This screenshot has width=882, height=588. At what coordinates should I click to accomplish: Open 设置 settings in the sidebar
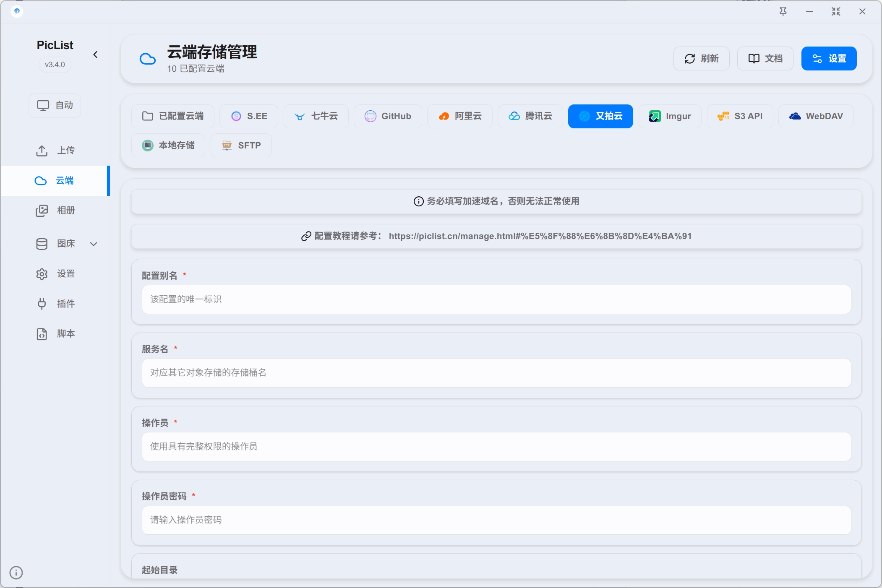coord(55,274)
